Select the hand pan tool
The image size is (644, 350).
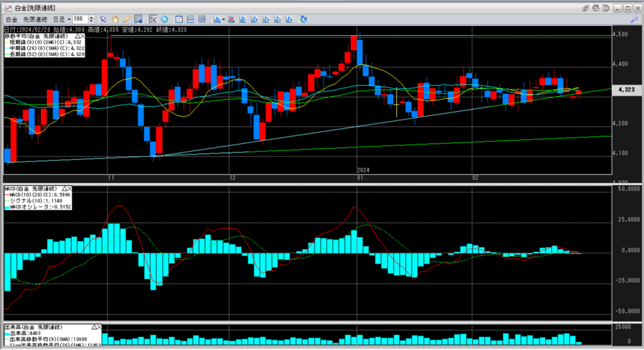click(x=115, y=20)
